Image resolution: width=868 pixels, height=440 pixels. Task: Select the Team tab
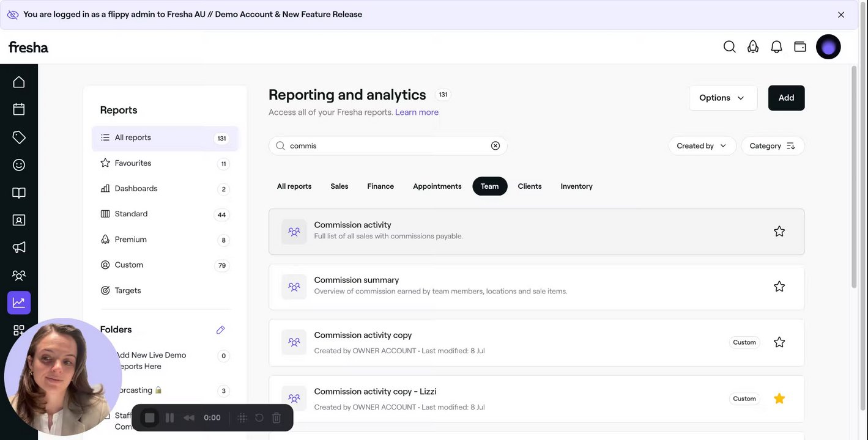490,186
